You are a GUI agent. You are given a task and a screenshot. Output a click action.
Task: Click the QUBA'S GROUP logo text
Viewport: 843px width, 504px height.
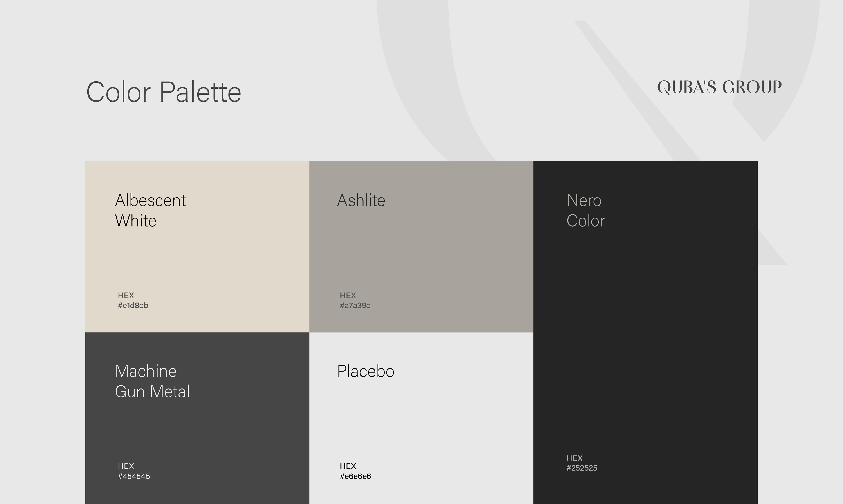click(719, 87)
